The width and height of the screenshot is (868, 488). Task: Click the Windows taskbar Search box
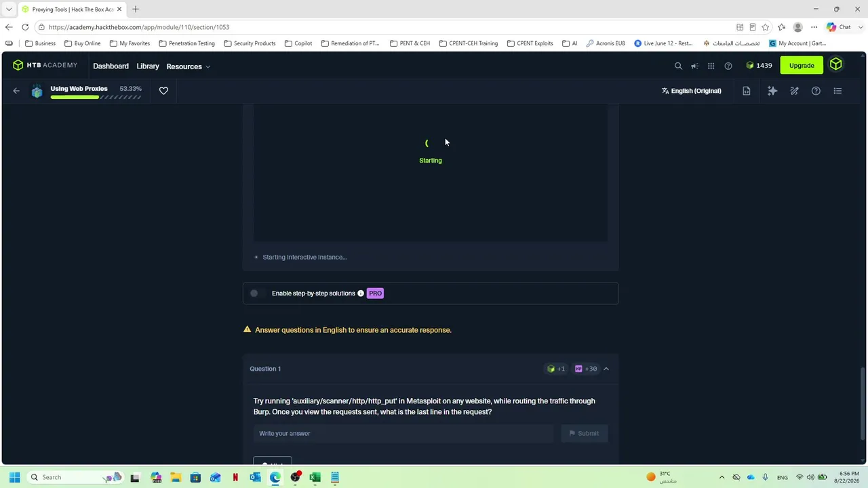tap(75, 477)
